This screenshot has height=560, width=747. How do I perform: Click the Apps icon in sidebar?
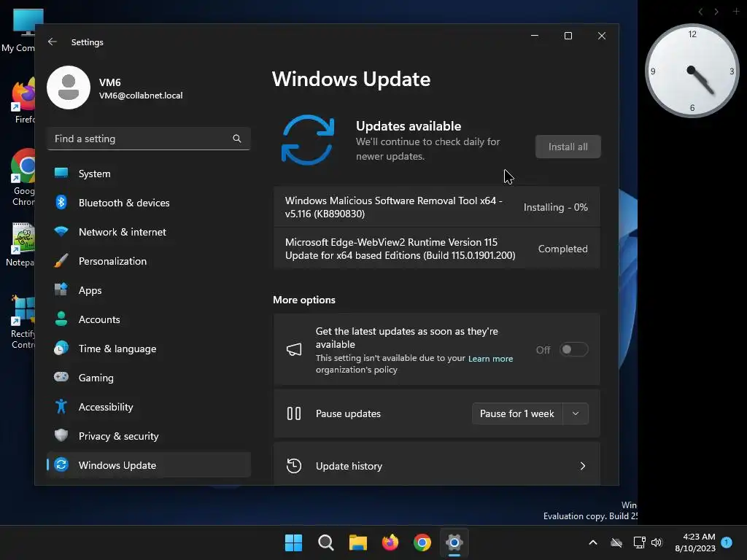coord(61,289)
